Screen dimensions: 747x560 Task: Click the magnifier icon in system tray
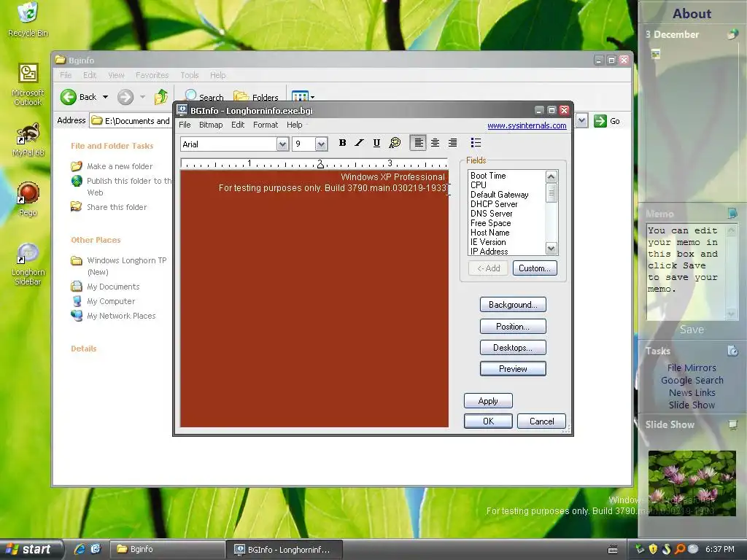tap(680, 549)
